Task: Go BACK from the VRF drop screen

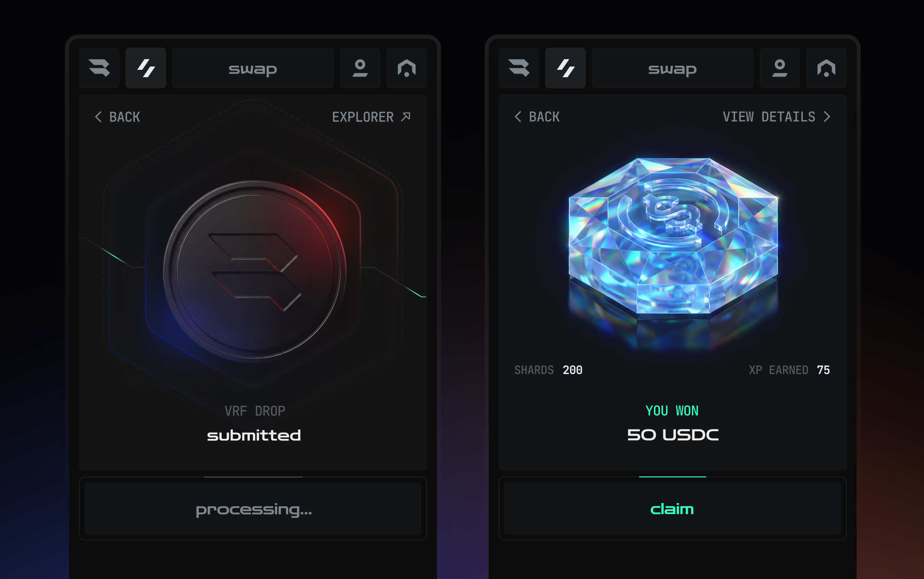Action: pos(117,117)
